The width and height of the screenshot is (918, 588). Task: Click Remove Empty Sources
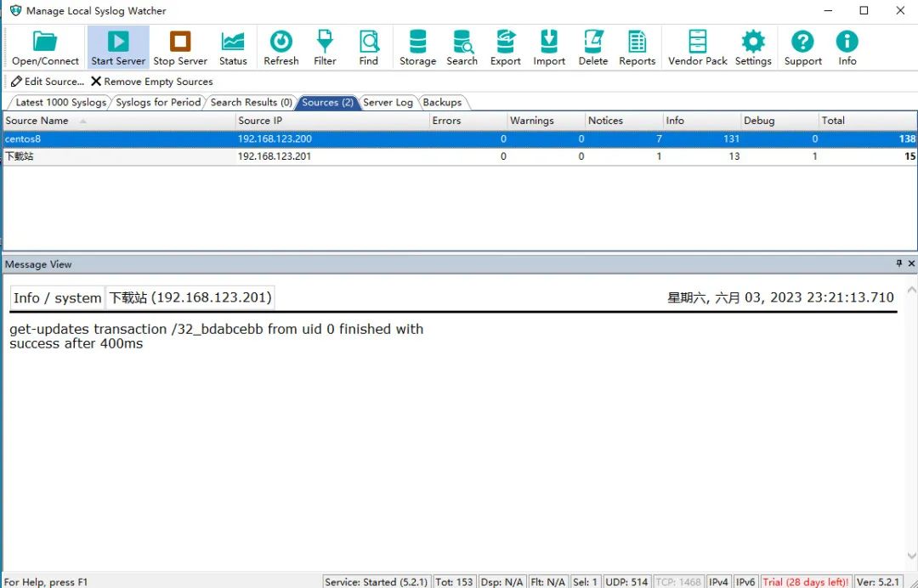pos(152,82)
